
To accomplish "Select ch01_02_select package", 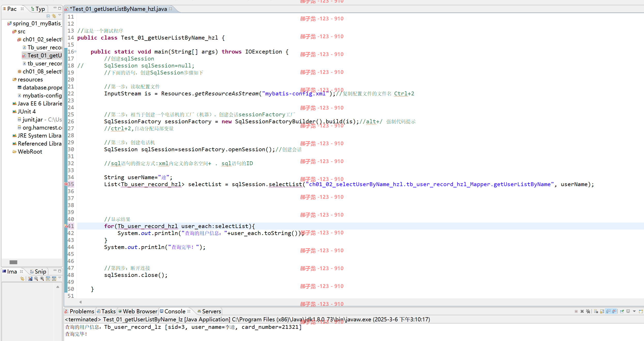I will [40, 40].
